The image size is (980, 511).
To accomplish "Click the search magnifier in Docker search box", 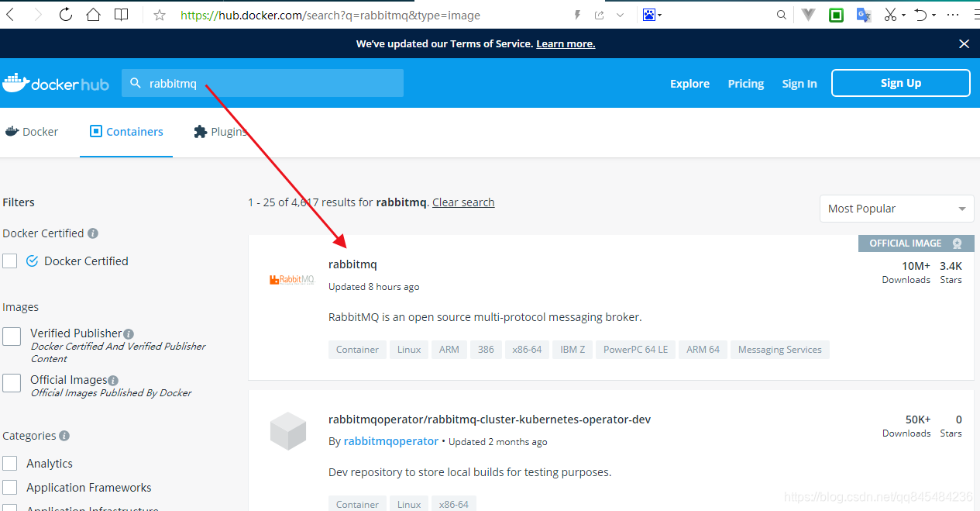I will [x=136, y=83].
